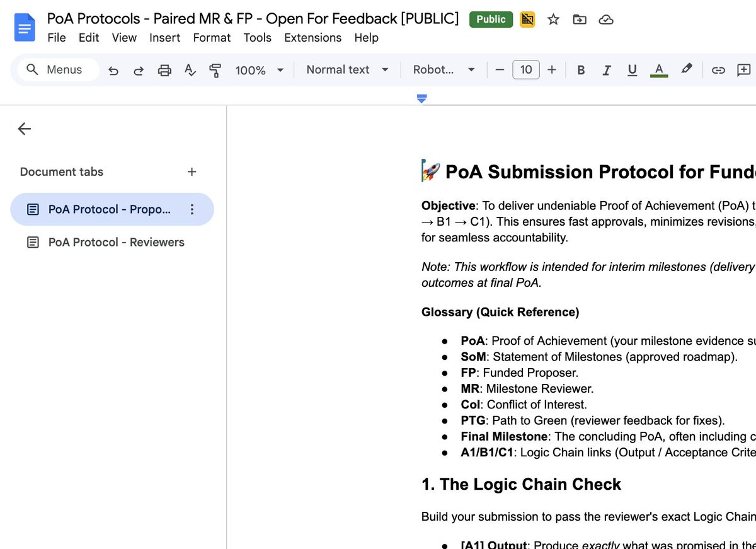Open the View menu
Screen dimensions: 756x549
coord(124,38)
